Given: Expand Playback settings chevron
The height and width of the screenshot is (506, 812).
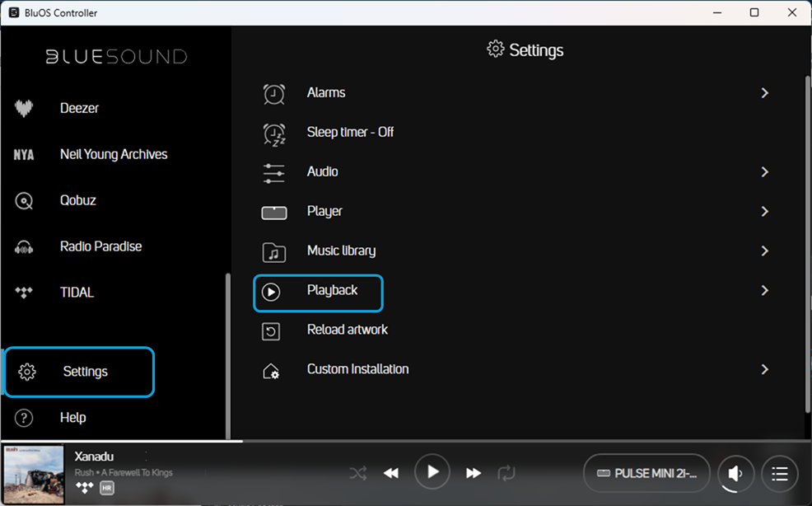Looking at the screenshot, I should point(765,290).
